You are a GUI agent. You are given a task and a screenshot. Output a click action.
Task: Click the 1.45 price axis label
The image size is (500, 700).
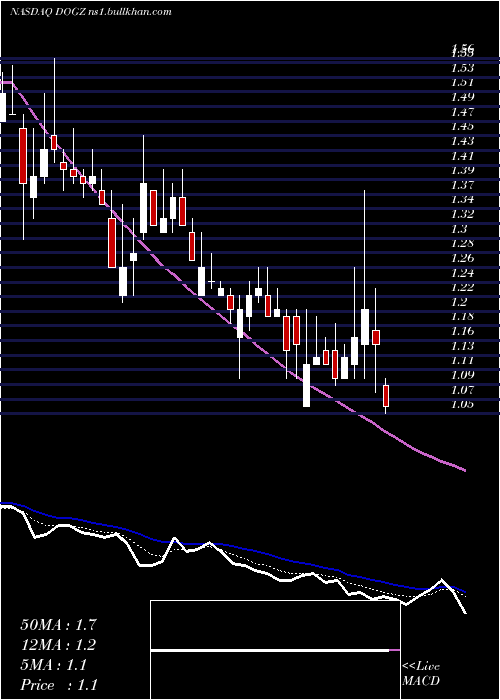click(x=462, y=126)
